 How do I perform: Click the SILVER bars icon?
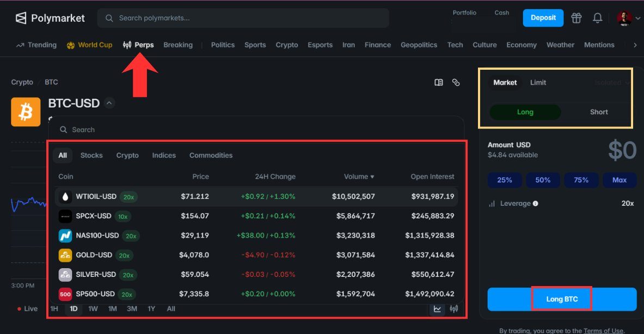tap(65, 275)
